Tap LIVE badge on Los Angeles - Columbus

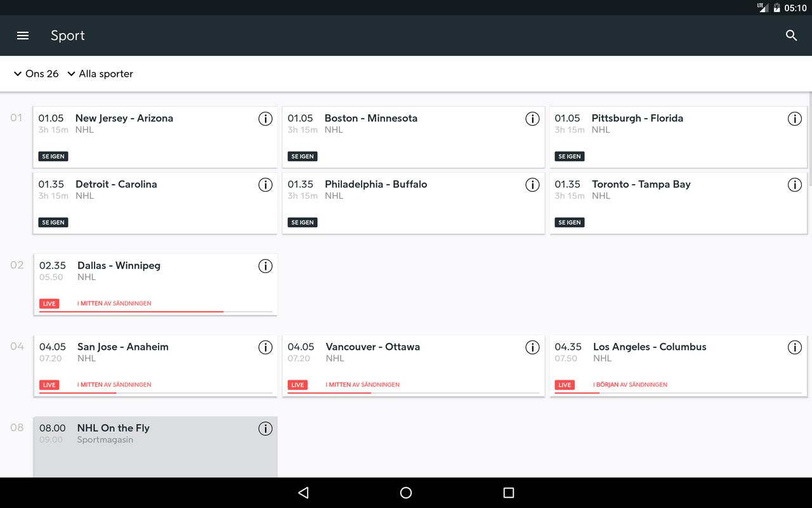(x=565, y=385)
